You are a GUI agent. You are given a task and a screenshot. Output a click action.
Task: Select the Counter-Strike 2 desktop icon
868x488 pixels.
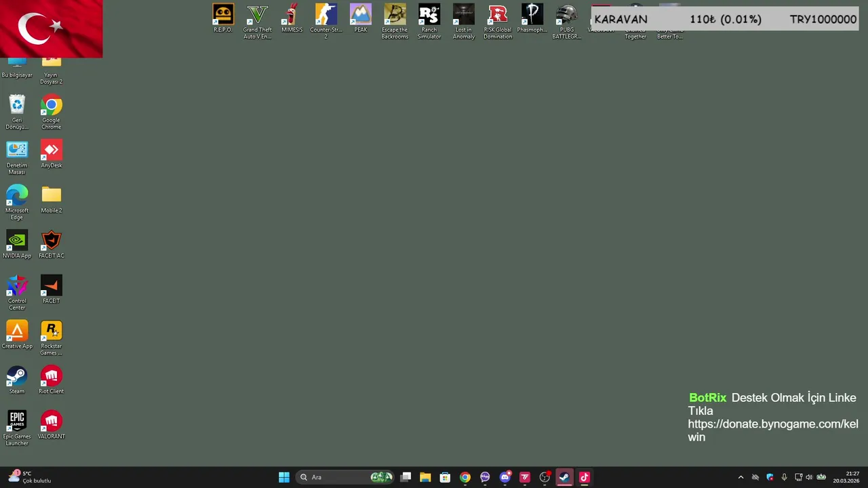pos(325,22)
